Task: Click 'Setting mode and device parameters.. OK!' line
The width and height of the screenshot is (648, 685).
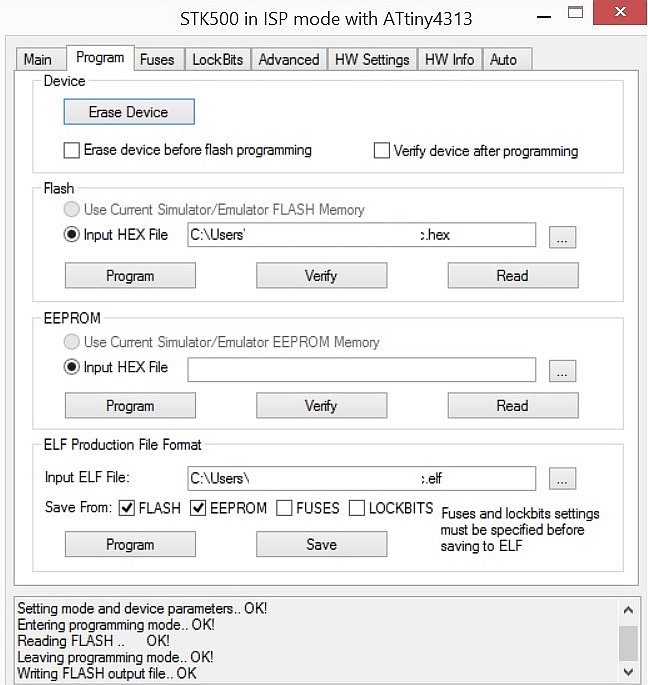Action: pyautogui.click(x=142, y=609)
